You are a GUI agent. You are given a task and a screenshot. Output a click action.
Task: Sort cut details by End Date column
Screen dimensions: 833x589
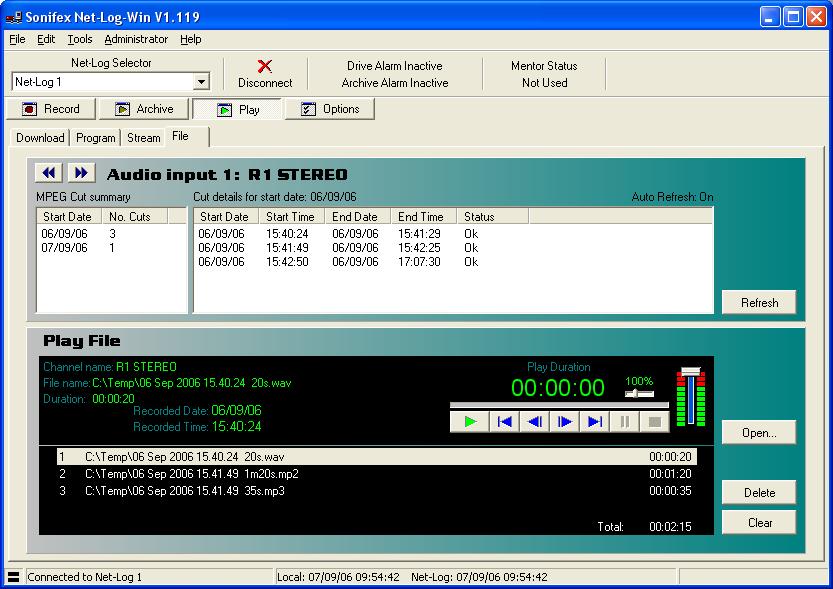point(358,217)
